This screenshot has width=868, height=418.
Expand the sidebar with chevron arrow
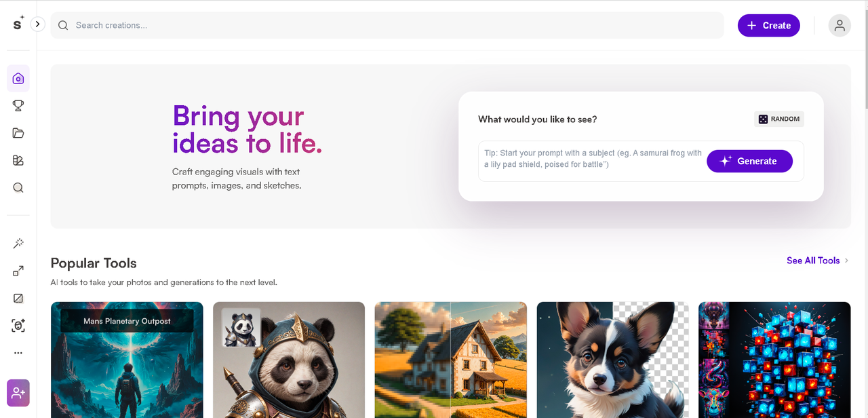37,24
